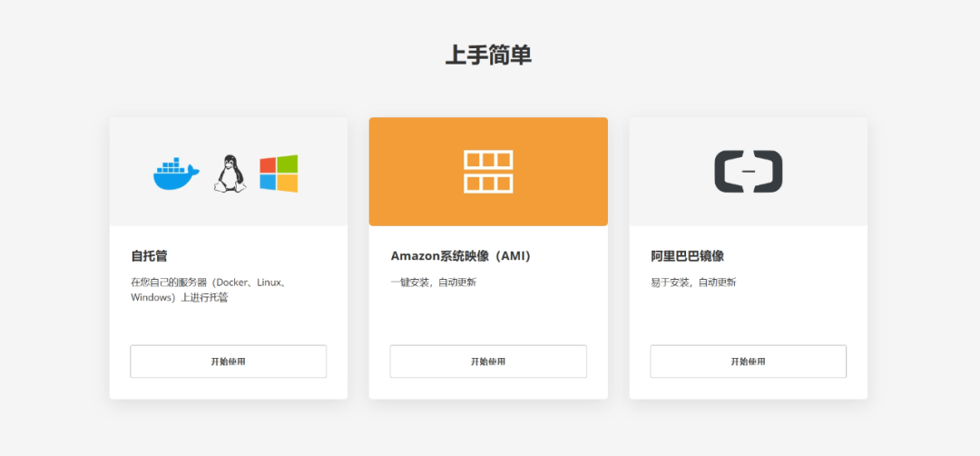Click the Amazon AMI grid icon
The image size is (980, 456).
488,172
